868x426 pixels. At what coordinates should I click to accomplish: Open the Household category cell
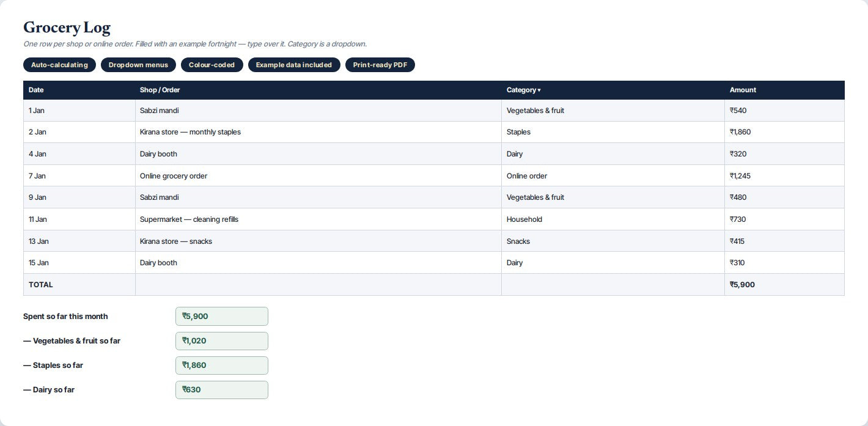click(612, 219)
